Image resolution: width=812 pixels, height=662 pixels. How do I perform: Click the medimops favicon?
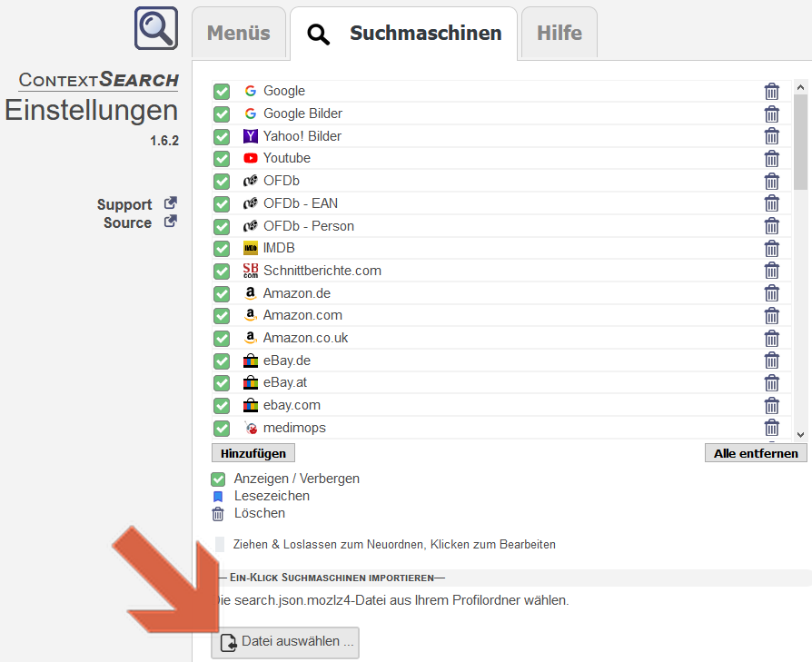(x=252, y=428)
